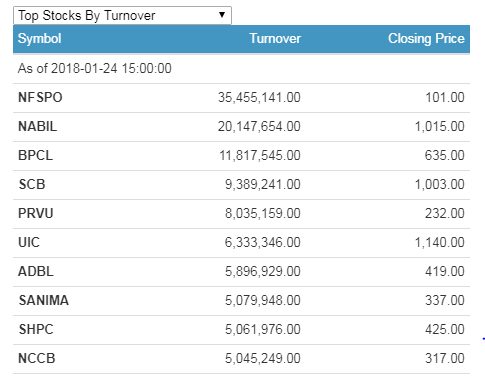Select NABIL closing price 1,015.00

[x=440, y=126]
